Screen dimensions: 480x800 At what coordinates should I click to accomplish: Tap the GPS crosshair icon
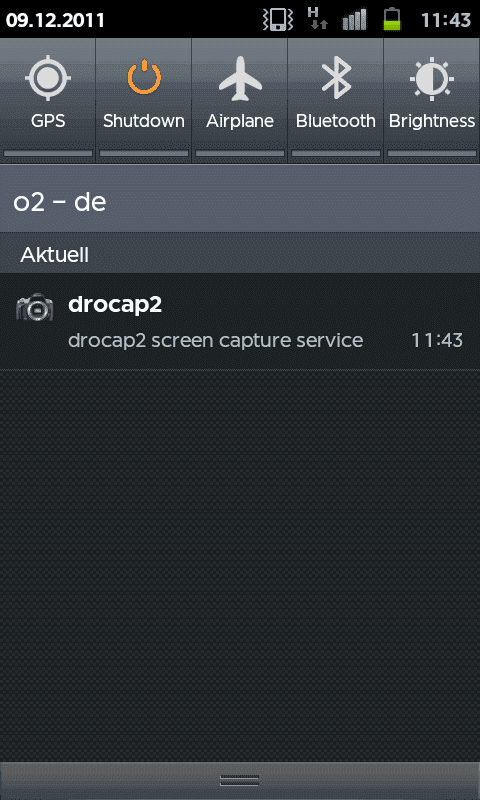48,79
